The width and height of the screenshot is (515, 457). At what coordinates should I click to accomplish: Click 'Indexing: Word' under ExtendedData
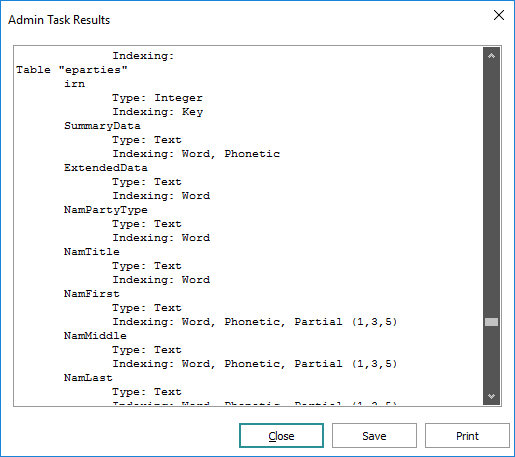161,196
